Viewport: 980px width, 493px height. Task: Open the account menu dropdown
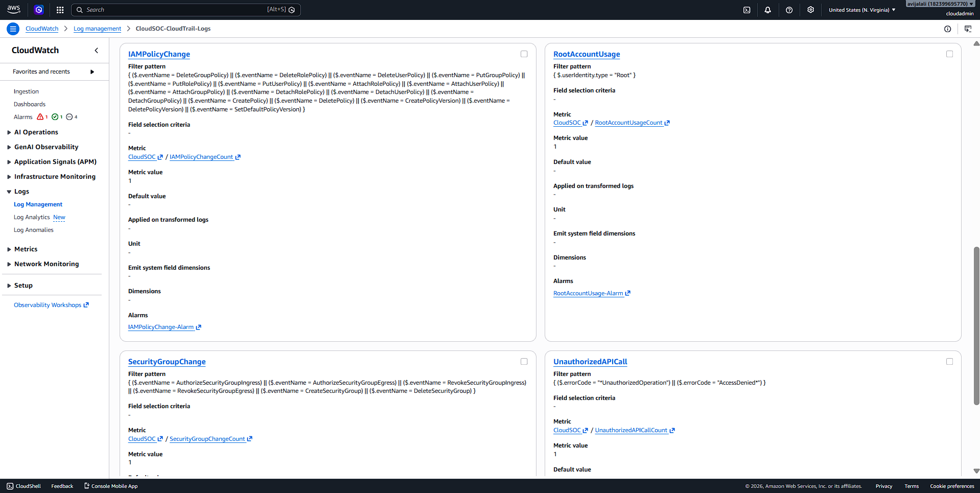[941, 4]
